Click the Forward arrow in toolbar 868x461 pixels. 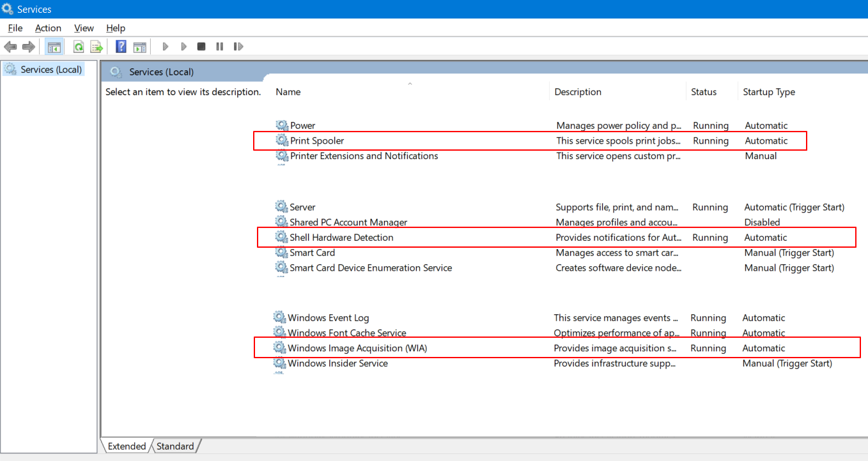[28, 47]
